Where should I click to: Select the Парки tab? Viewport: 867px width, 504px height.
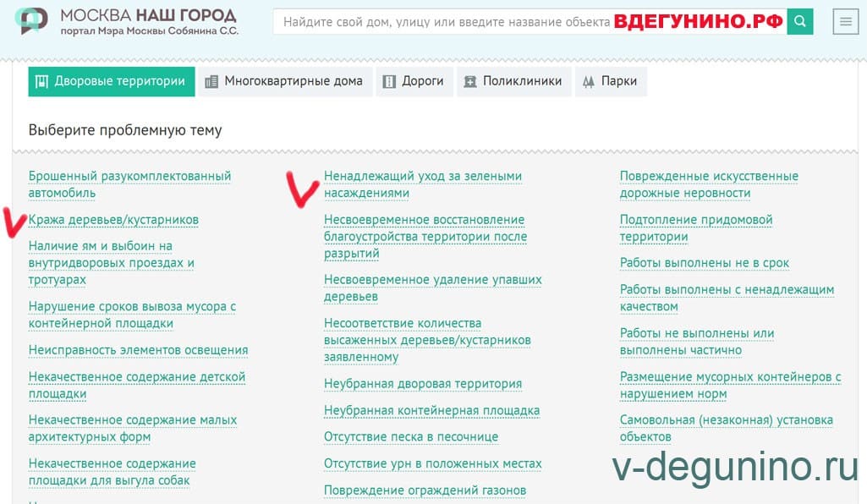coord(611,81)
